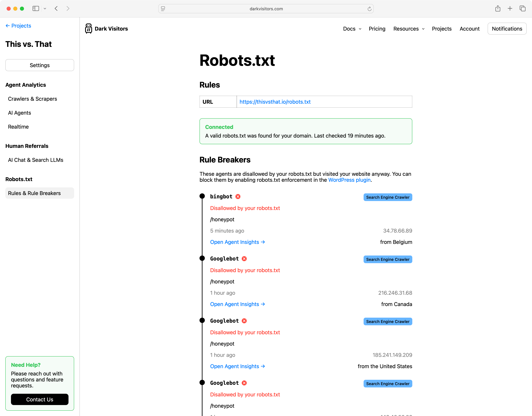
Task: Open the sidebar options chevron in toolbar
Action: coord(45,8)
